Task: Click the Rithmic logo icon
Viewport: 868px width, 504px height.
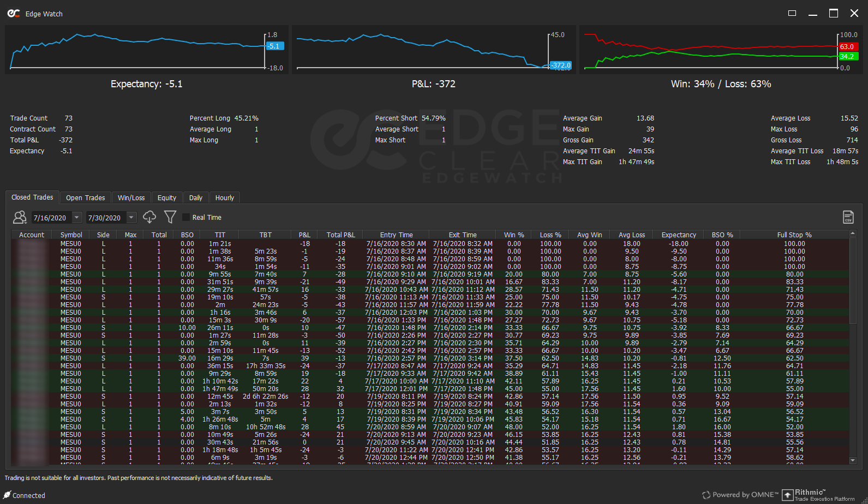Action: point(787,495)
